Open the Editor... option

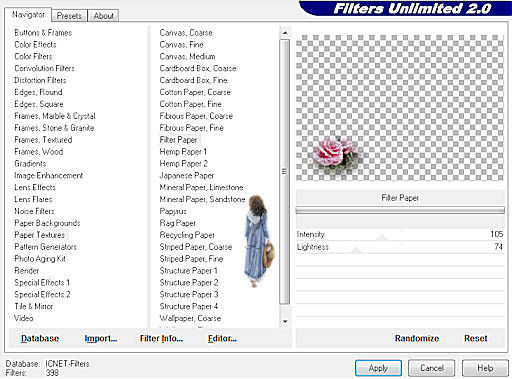[222, 338]
